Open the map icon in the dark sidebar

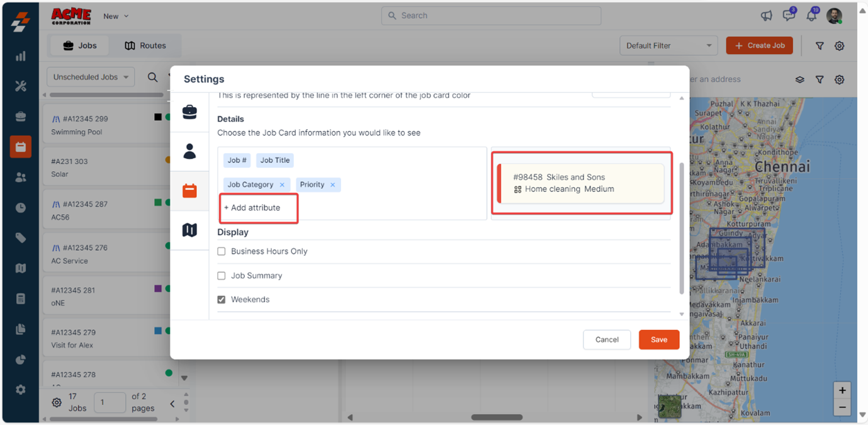21,268
